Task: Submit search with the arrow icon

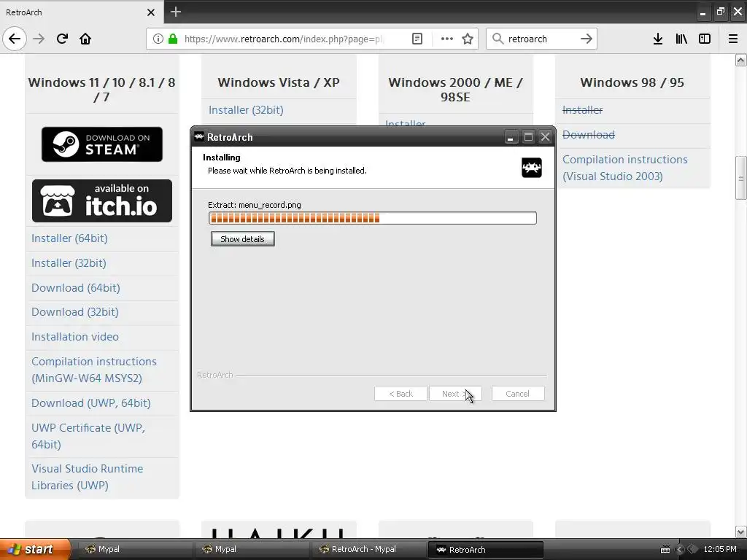Action: [x=587, y=39]
